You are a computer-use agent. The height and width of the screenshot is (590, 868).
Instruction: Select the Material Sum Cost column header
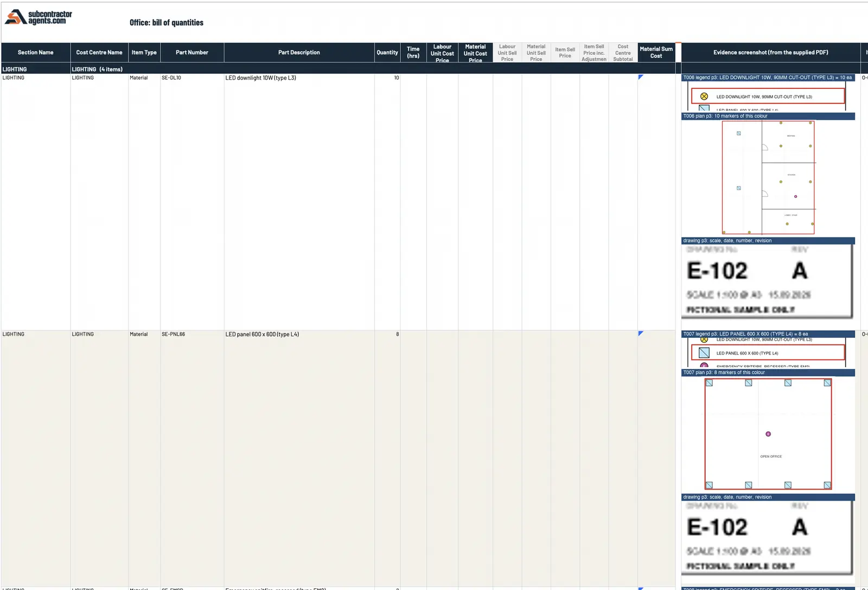click(656, 53)
